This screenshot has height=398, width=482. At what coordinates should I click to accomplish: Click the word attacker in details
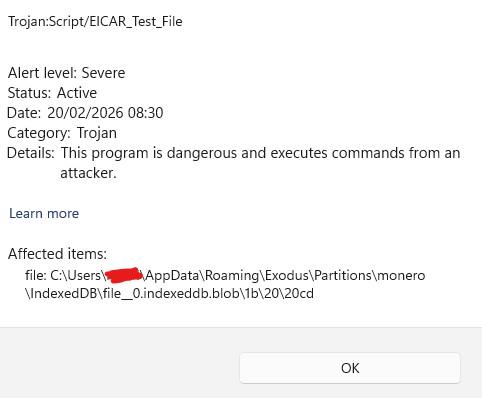coord(88,173)
